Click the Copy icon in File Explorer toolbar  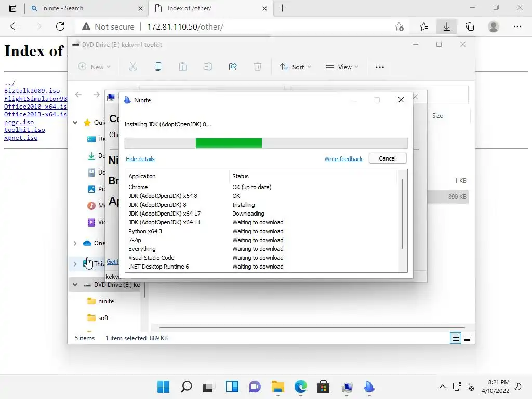coord(158,67)
